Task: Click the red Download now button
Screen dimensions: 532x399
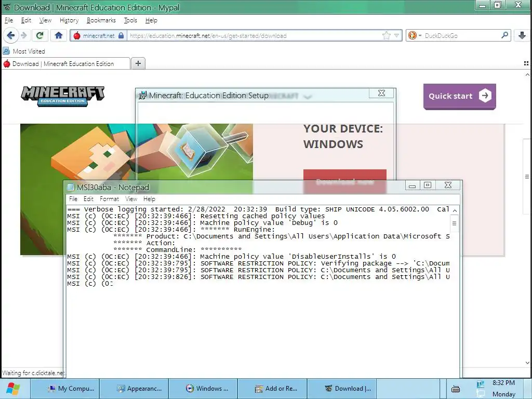Action: 345,181
